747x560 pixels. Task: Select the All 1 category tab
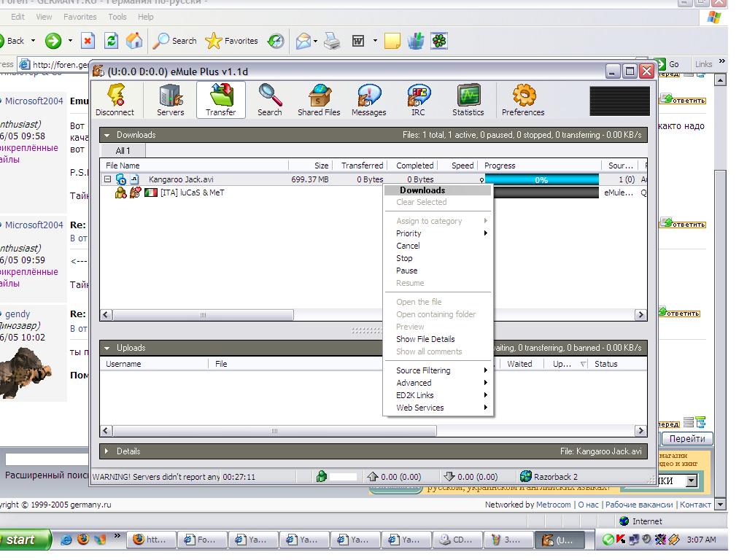pyautogui.click(x=123, y=150)
